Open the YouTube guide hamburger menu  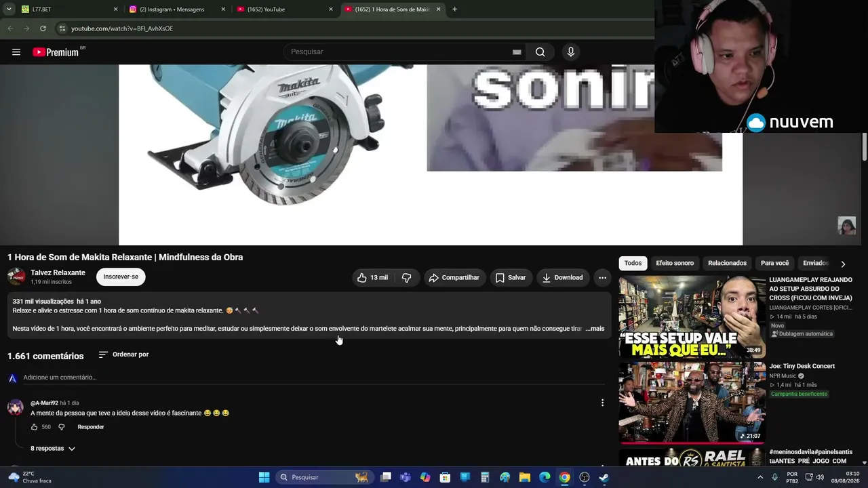[16, 52]
